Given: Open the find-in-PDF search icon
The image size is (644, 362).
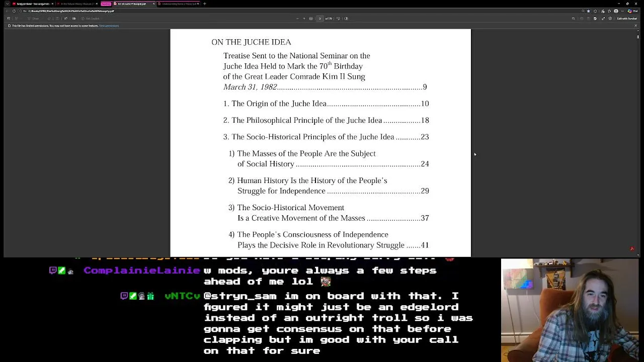Looking at the screenshot, I should 573,19.
